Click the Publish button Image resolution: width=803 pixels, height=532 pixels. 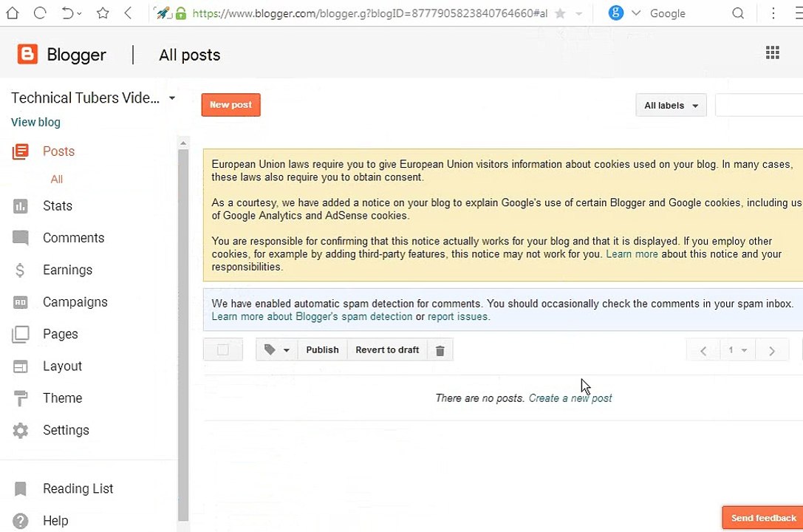(x=322, y=350)
